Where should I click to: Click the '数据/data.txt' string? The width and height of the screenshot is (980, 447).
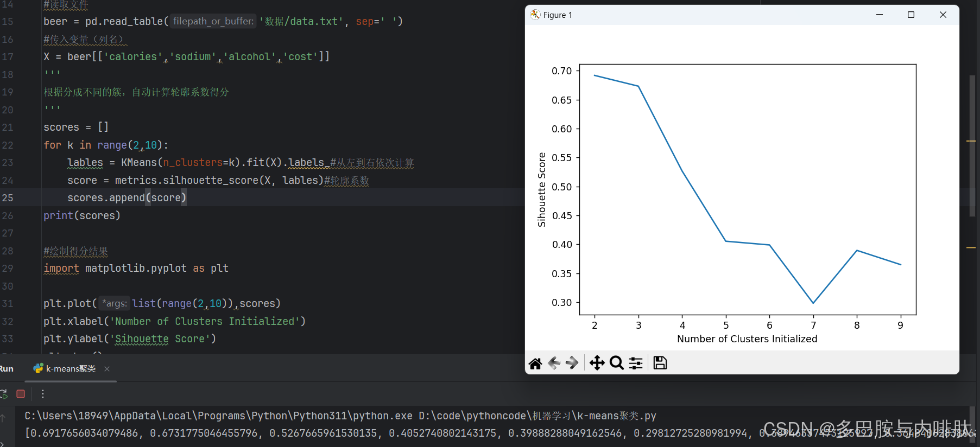click(x=301, y=21)
